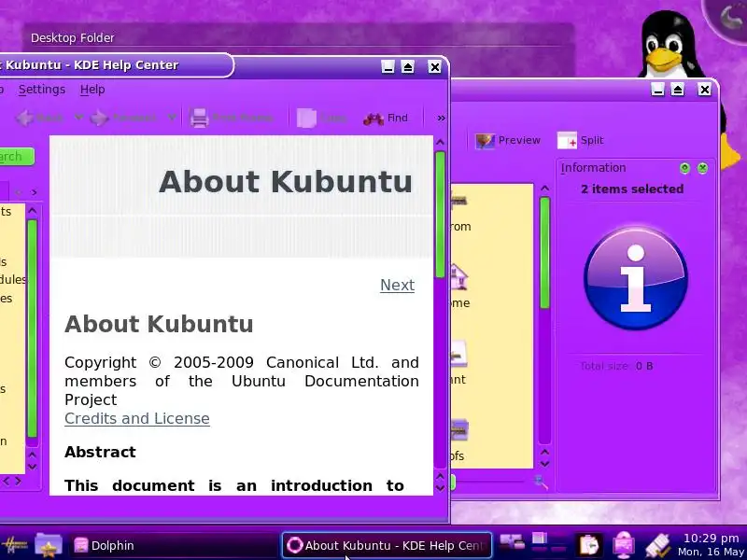Open the Credits and License link
This screenshot has height=560, width=747.
(137, 418)
